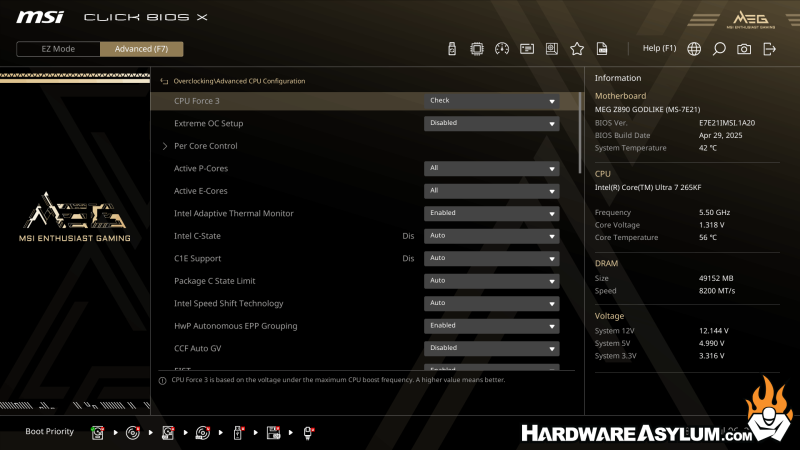Select the USB hard disk boot device
This screenshot has height=450, width=800.
(168, 433)
